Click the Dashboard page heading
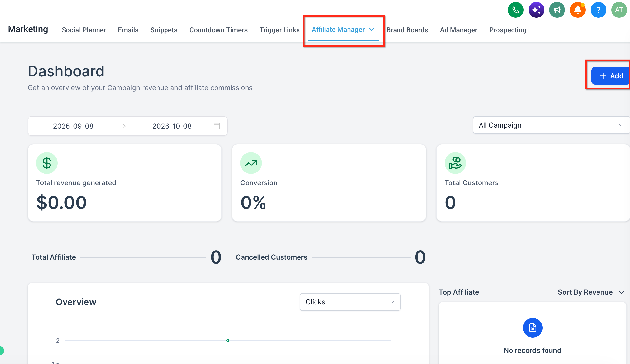Screen dimensions: 630x364 (66, 71)
